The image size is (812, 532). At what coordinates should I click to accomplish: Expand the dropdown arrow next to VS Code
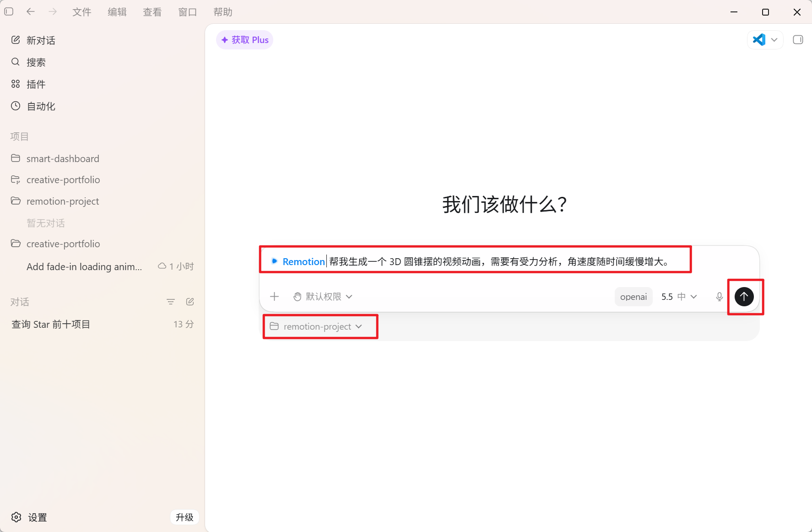click(774, 40)
